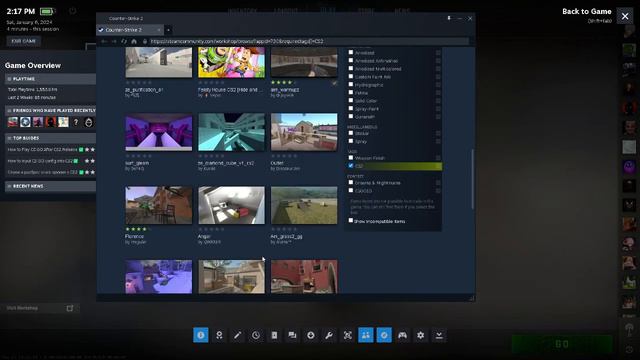Go back in the overlay browser
This screenshot has height=360, width=640.
pos(104,41)
